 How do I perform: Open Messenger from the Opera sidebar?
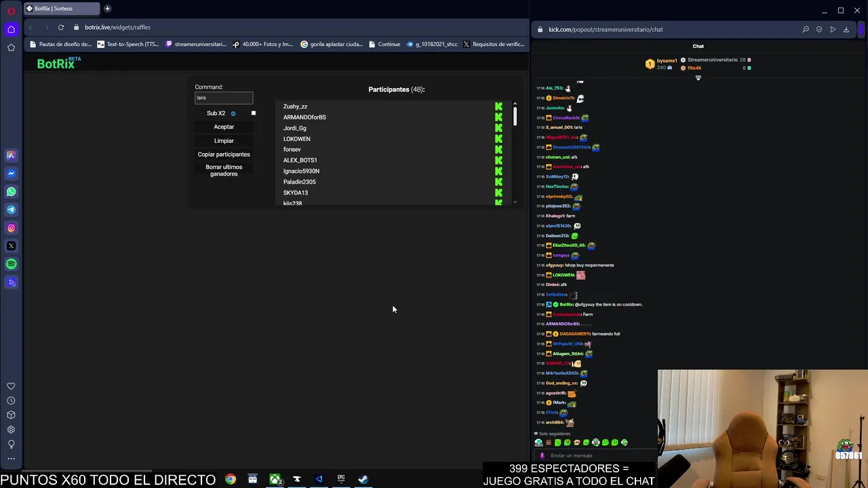(x=11, y=174)
